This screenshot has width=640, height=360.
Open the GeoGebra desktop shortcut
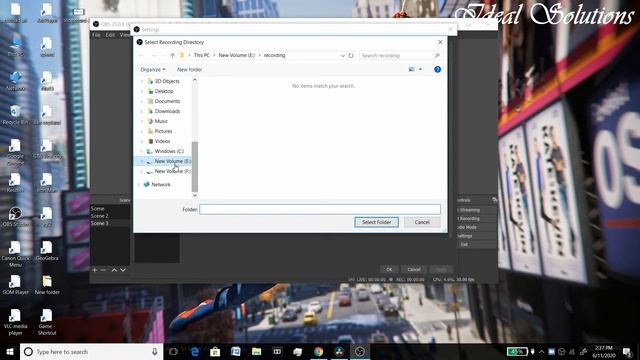click(47, 250)
